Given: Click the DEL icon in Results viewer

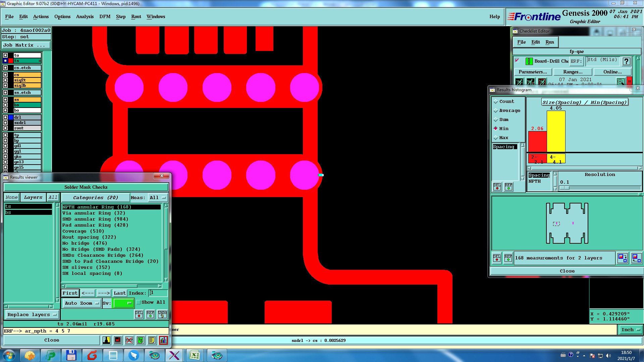Looking at the screenshot, I should [x=139, y=314].
